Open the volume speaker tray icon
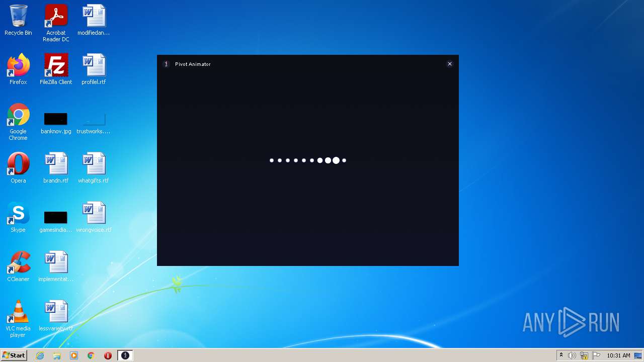 click(x=572, y=355)
